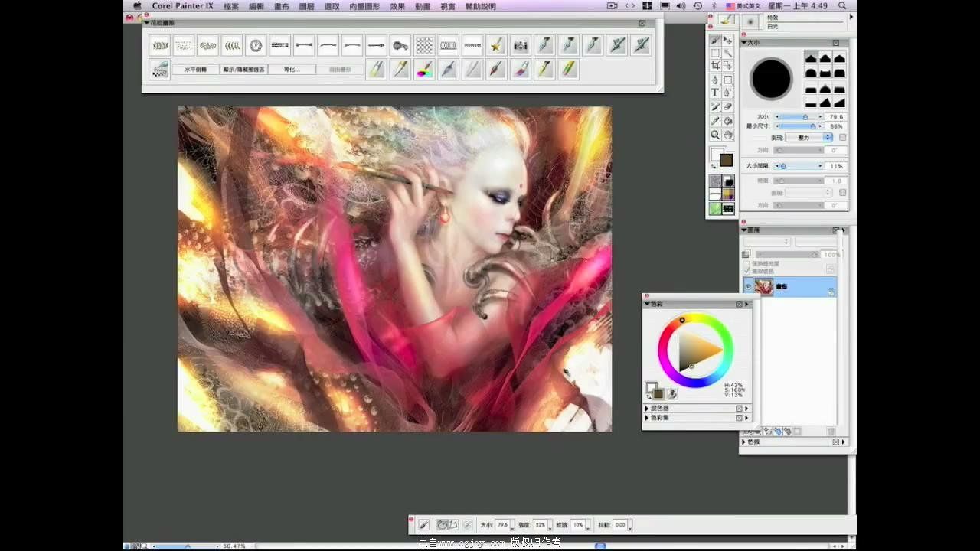Click the camera icon in custom palette
The height and width of the screenshot is (551, 980).
pyautogui.click(x=520, y=45)
